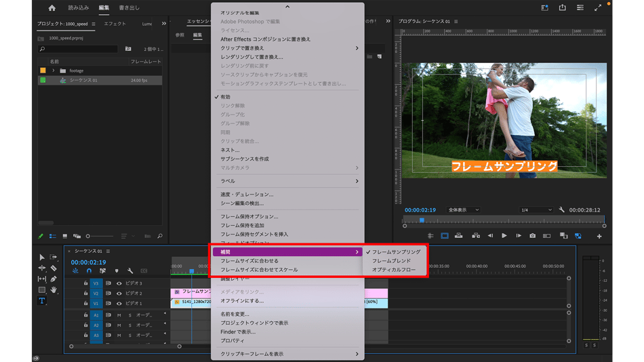Select the Razor tool

[54, 268]
